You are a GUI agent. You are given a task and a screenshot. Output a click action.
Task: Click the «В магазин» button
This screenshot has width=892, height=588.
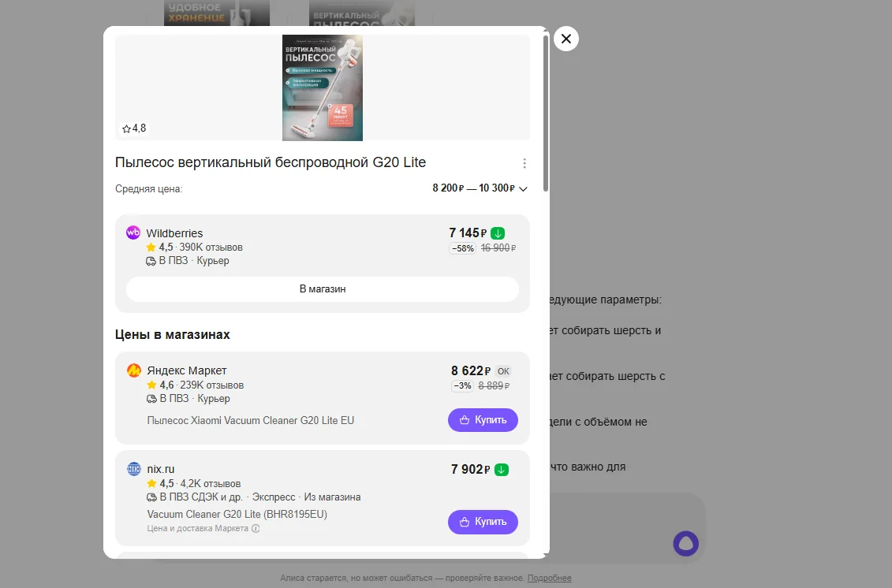(322, 288)
